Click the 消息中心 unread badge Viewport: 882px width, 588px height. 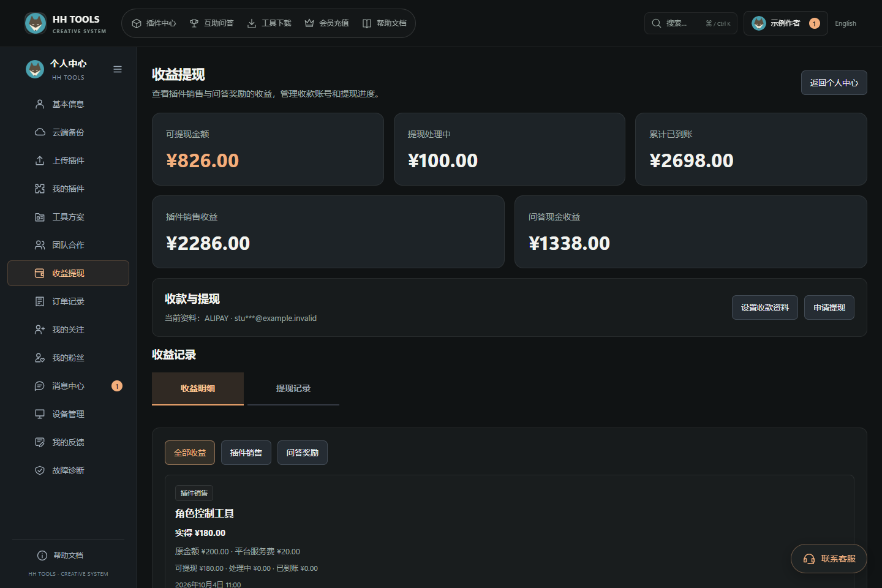(117, 386)
